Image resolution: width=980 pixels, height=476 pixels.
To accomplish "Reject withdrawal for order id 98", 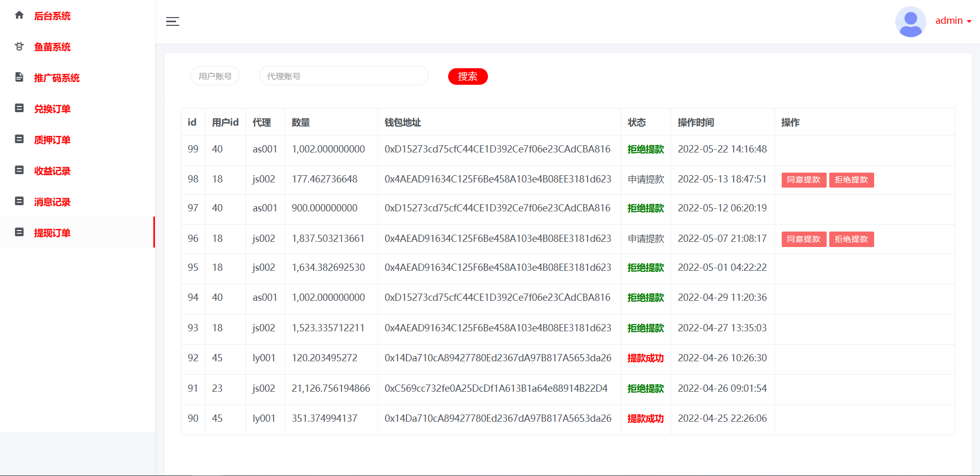I will coord(851,180).
